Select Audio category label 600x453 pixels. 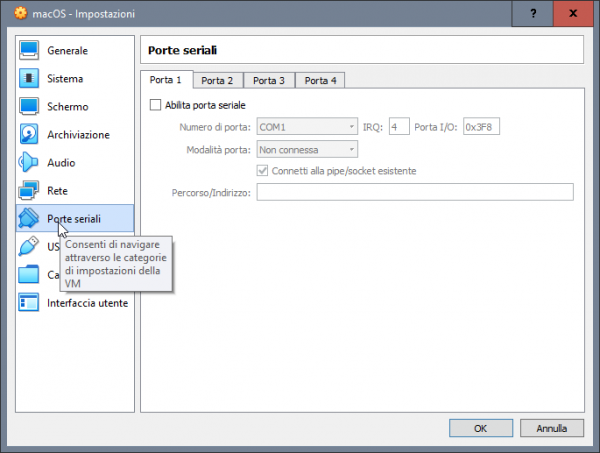click(61, 163)
